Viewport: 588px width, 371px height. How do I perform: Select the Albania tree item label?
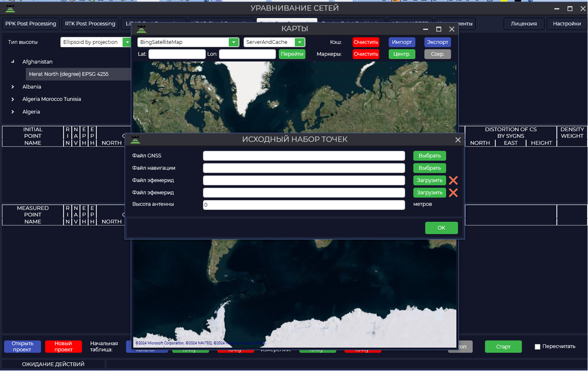pos(32,87)
